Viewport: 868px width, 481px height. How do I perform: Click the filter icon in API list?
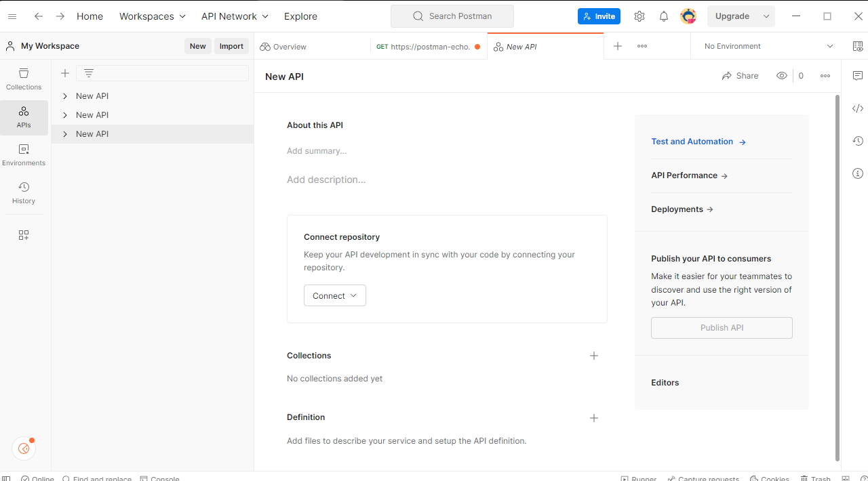click(89, 73)
